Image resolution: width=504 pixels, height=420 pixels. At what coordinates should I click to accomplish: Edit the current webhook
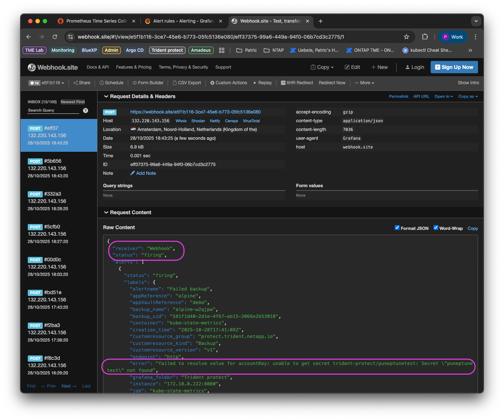coord(352,67)
